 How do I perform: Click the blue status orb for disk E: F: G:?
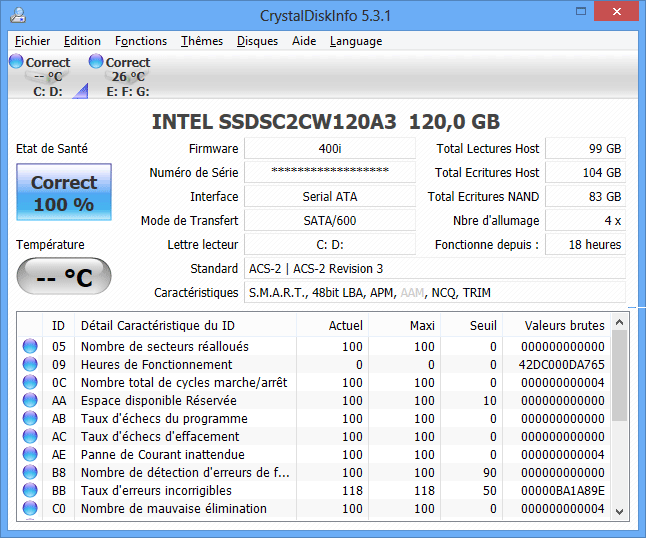[x=96, y=61]
